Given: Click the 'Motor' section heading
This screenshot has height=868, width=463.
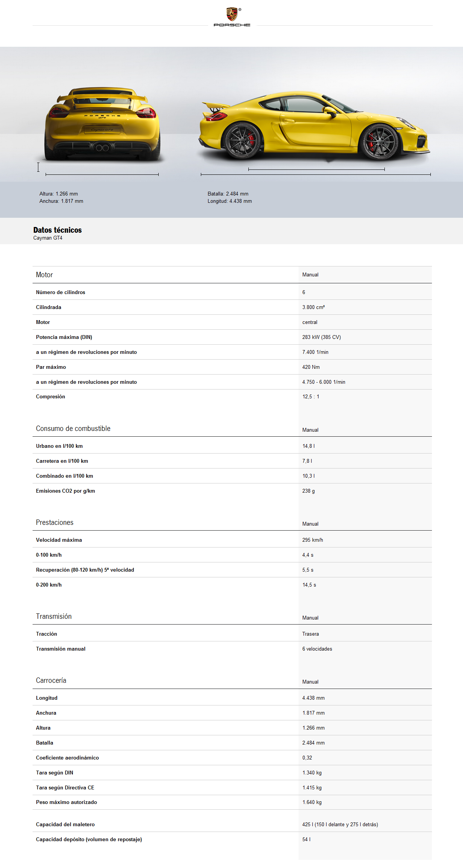Looking at the screenshot, I should 44,275.
